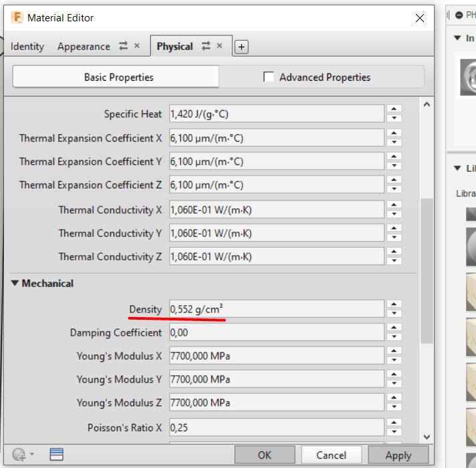This screenshot has width=476, height=468.
Task: Edit Thermal Expansion Coefficient X field
Action: (276, 138)
